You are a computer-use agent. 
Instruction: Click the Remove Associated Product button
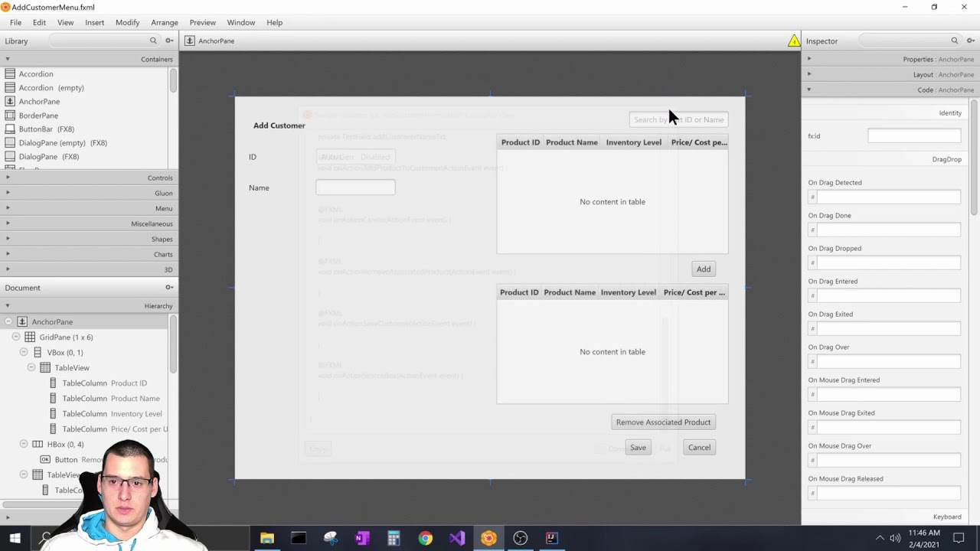pyautogui.click(x=663, y=422)
